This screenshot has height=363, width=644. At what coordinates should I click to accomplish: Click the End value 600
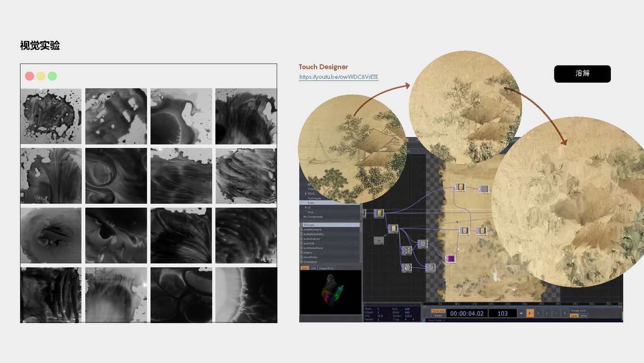(x=407, y=309)
